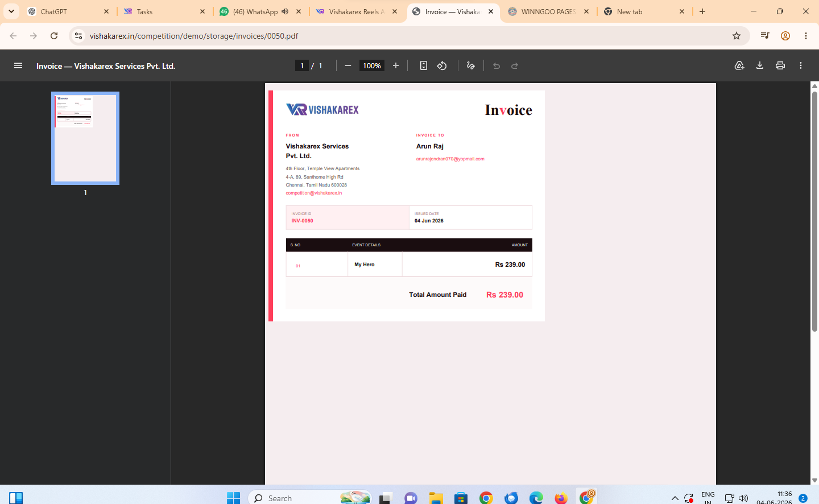Image resolution: width=819 pixels, height=504 pixels.
Task: Go back to the previous page
Action: (x=13, y=36)
